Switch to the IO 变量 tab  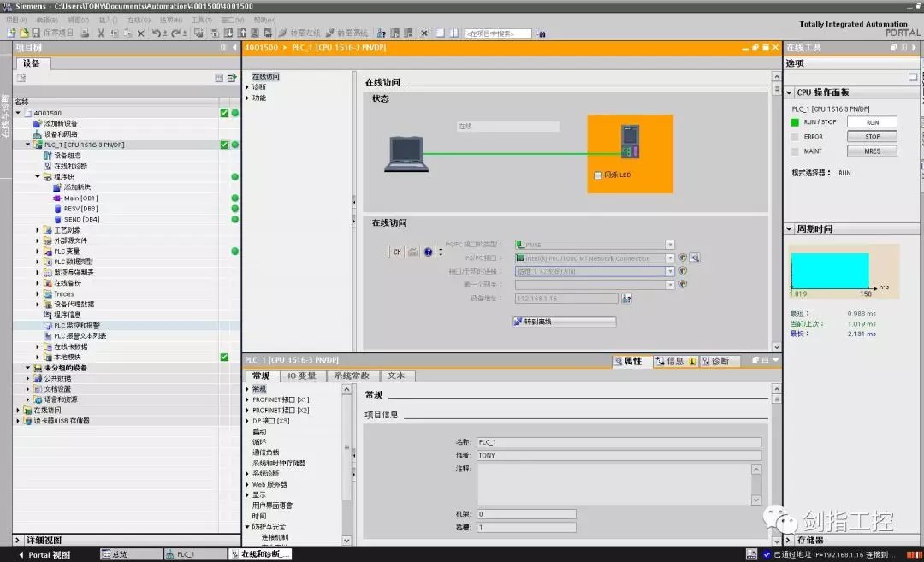pyautogui.click(x=301, y=376)
